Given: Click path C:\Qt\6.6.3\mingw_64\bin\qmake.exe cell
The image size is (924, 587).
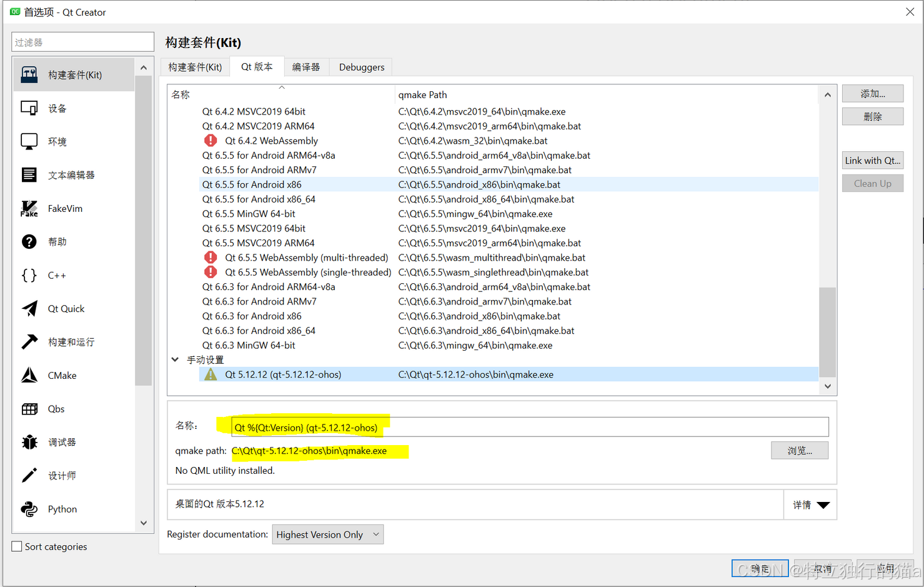Looking at the screenshot, I should [x=475, y=345].
